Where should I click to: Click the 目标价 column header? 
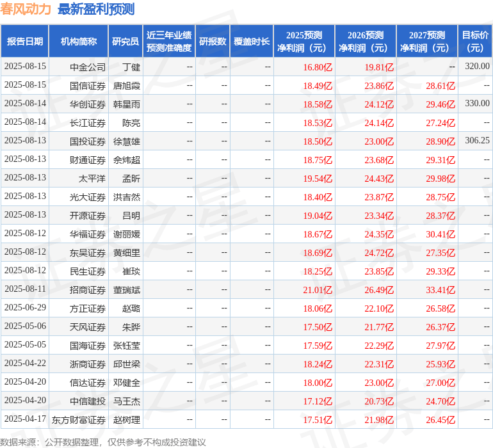[x=475, y=42]
